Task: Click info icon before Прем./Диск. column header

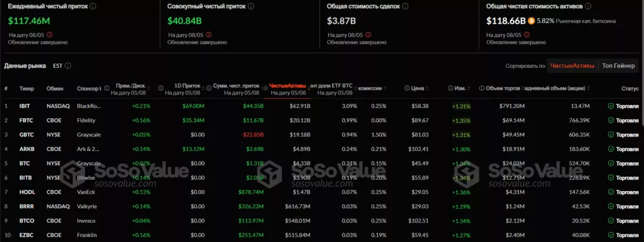Action: 107,88
